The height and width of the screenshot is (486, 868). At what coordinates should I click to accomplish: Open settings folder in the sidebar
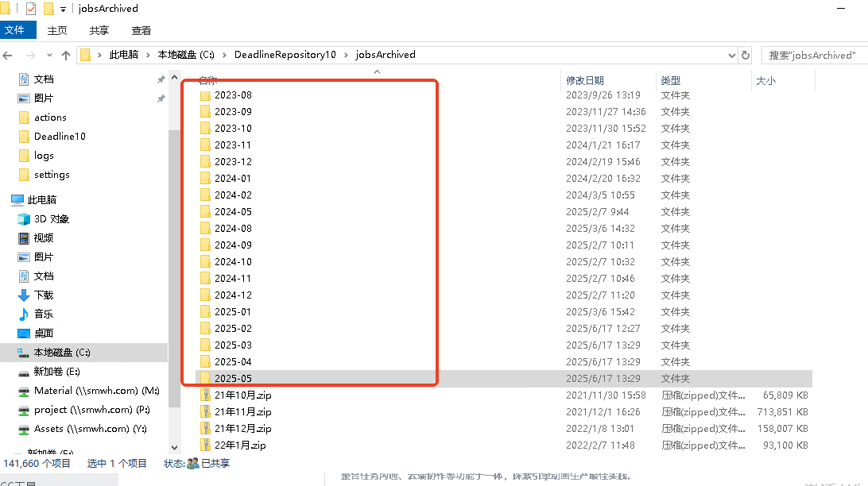52,175
